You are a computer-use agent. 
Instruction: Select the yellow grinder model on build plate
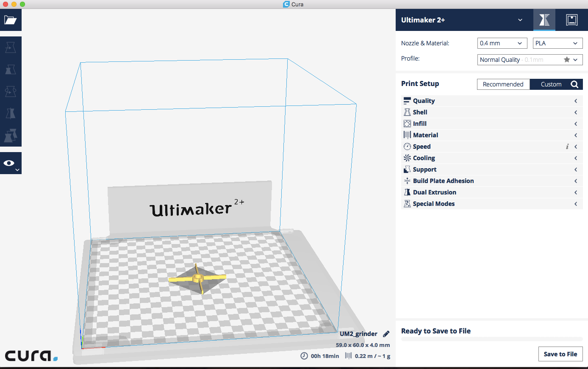[x=197, y=278]
